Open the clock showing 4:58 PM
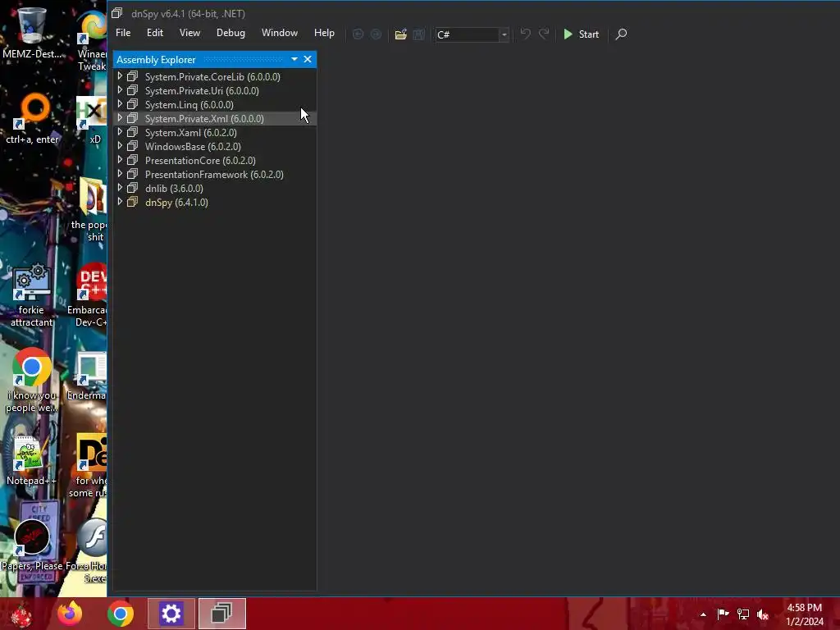840x630 pixels. (804, 614)
